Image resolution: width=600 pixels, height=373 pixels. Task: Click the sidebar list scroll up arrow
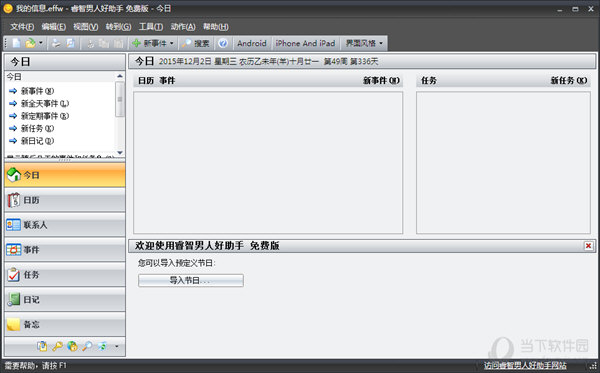(x=120, y=76)
